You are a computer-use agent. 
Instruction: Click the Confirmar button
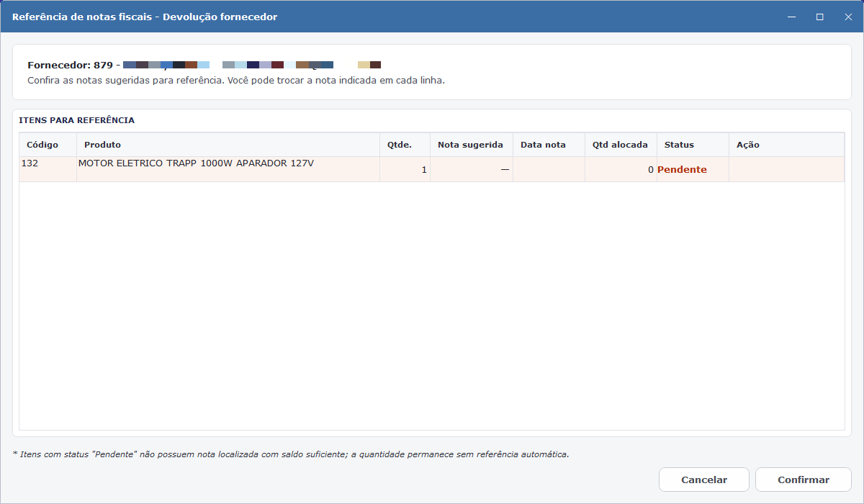(x=804, y=480)
